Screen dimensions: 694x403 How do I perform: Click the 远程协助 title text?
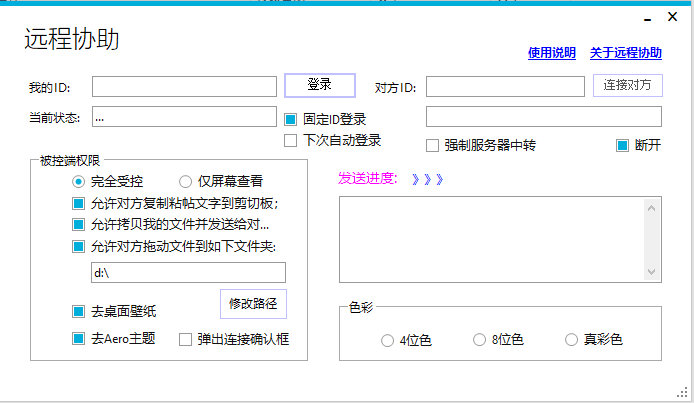(72, 39)
